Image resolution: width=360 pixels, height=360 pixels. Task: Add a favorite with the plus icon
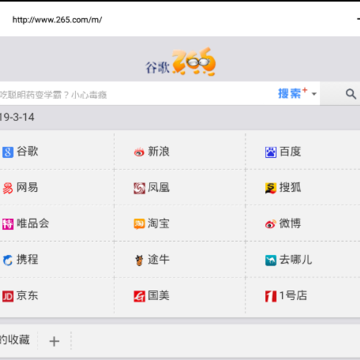[54, 341]
